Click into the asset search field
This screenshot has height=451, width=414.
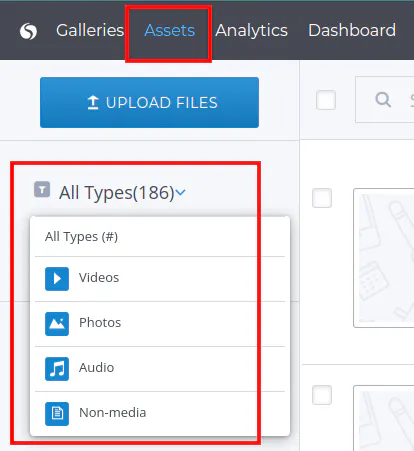[385, 99]
